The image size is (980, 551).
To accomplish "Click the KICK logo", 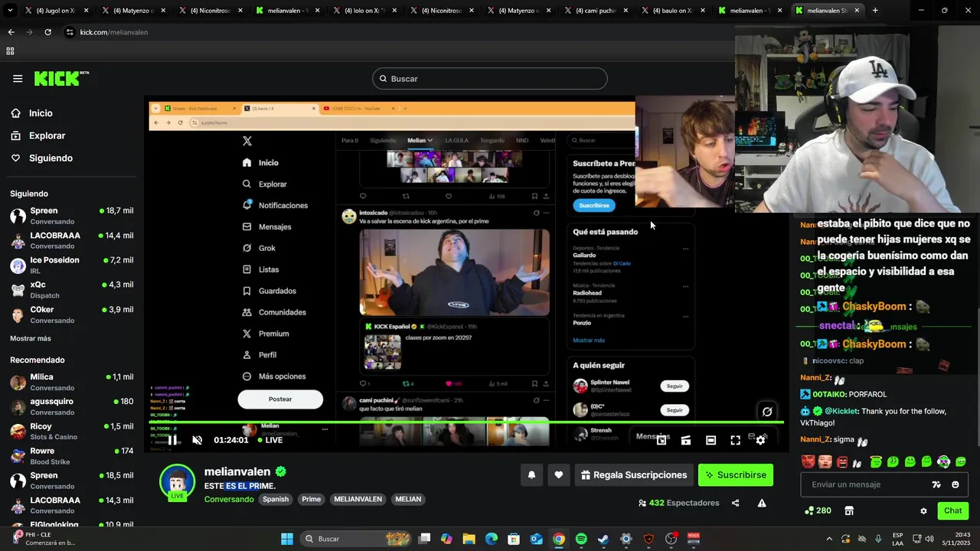I will tap(61, 78).
